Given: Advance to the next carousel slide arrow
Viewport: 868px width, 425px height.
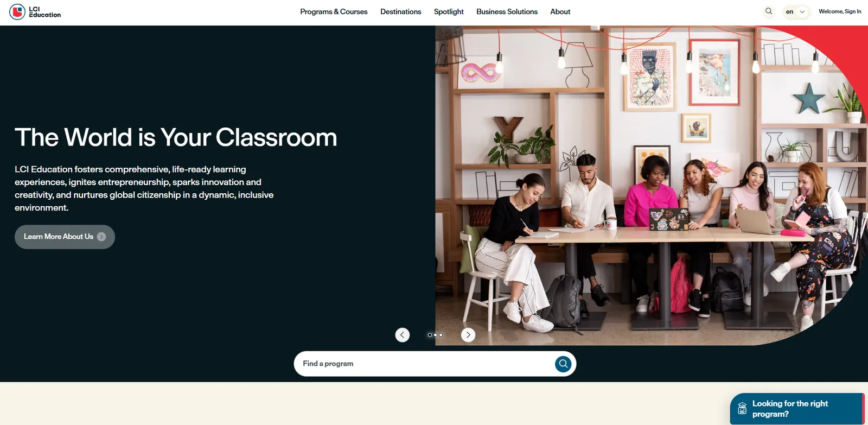Looking at the screenshot, I should 468,335.
